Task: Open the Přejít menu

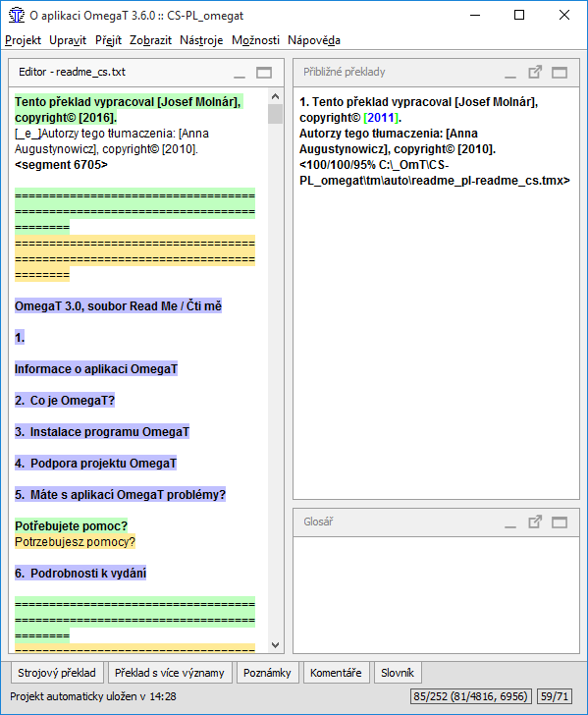Action: click(x=108, y=40)
